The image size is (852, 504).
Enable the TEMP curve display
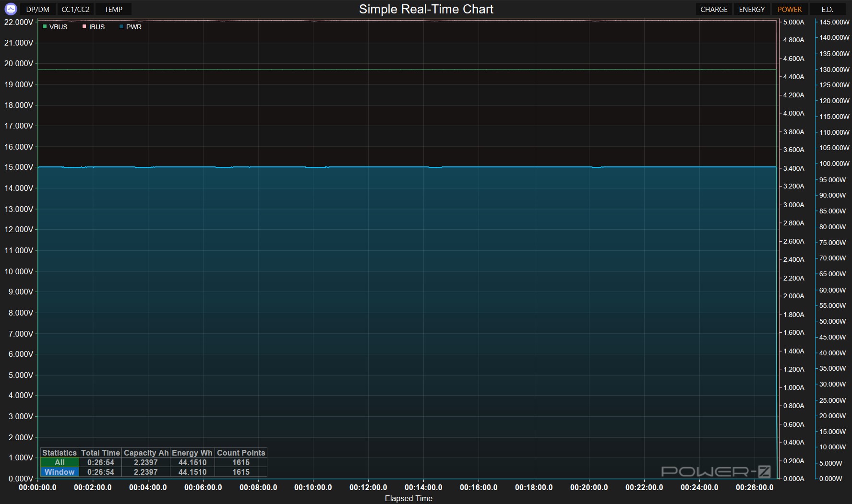(x=113, y=10)
